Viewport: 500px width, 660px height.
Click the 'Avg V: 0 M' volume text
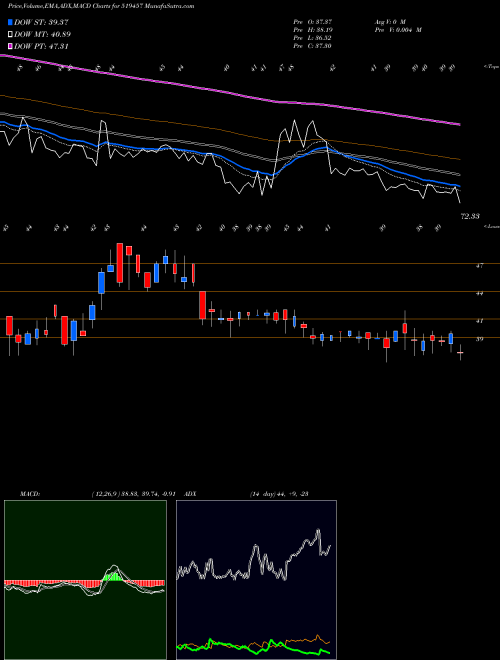[390, 21]
